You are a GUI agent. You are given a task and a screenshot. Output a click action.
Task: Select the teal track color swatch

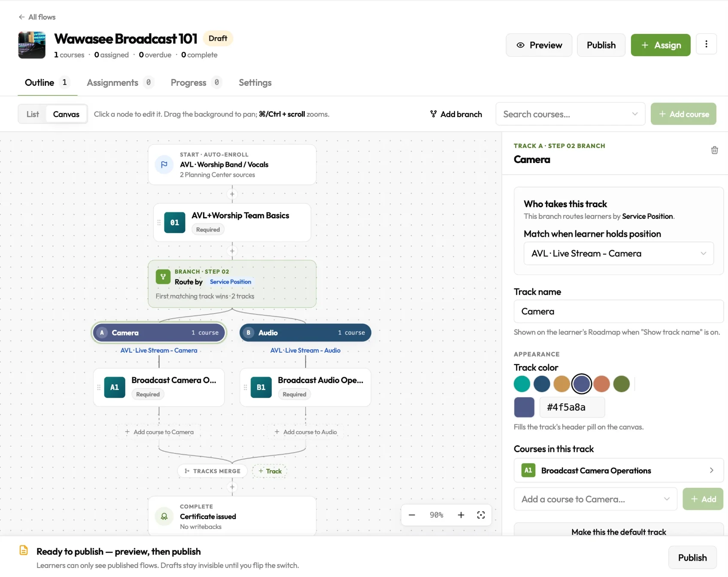point(522,384)
